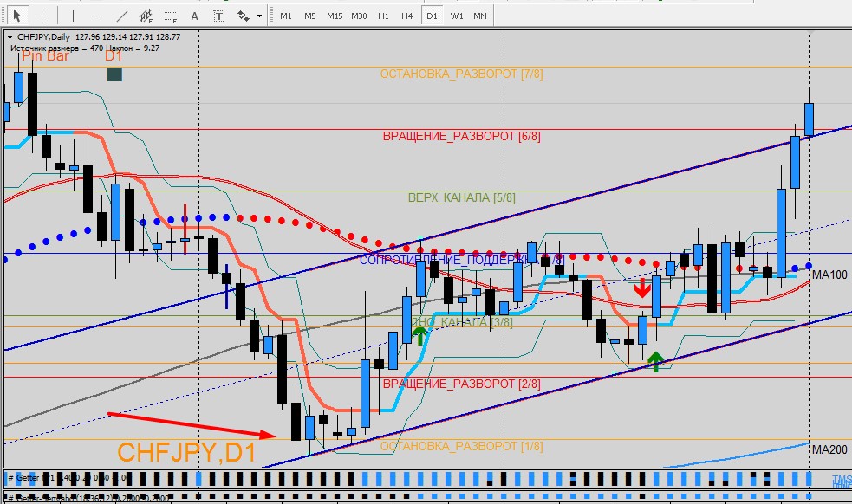Click the large orange 'CHFJPY,D1' label
The image size is (852, 504).
tap(186, 452)
